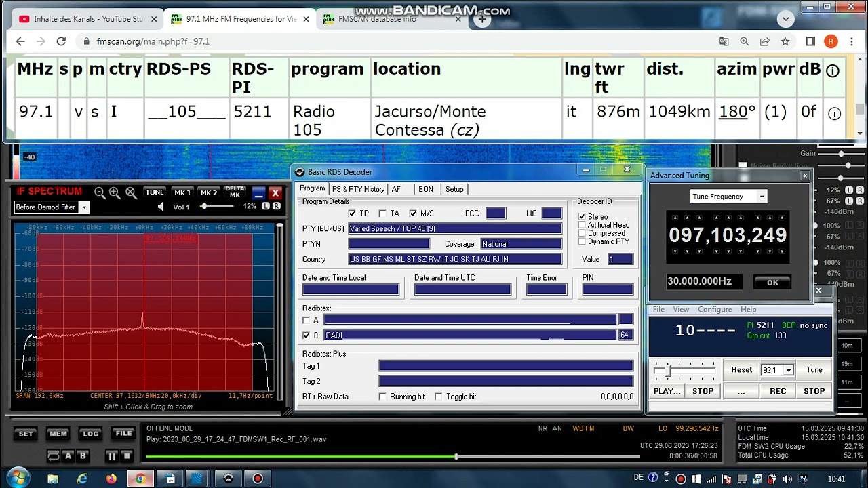868x488 pixels.
Task: Reload the fmscan.org page
Action: 61,41
